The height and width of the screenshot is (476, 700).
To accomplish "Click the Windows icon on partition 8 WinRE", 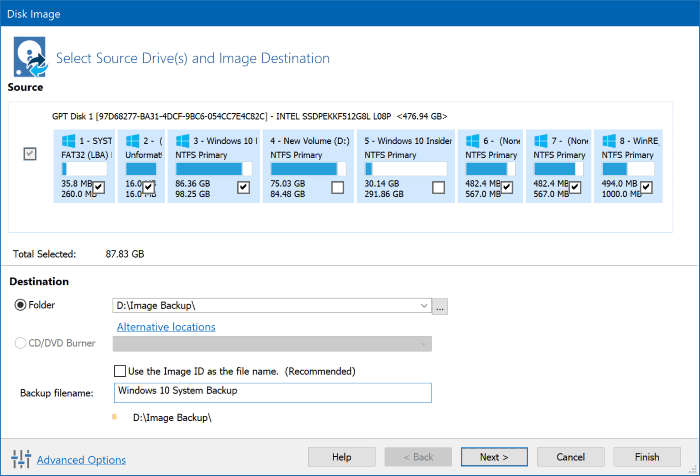I will 609,141.
